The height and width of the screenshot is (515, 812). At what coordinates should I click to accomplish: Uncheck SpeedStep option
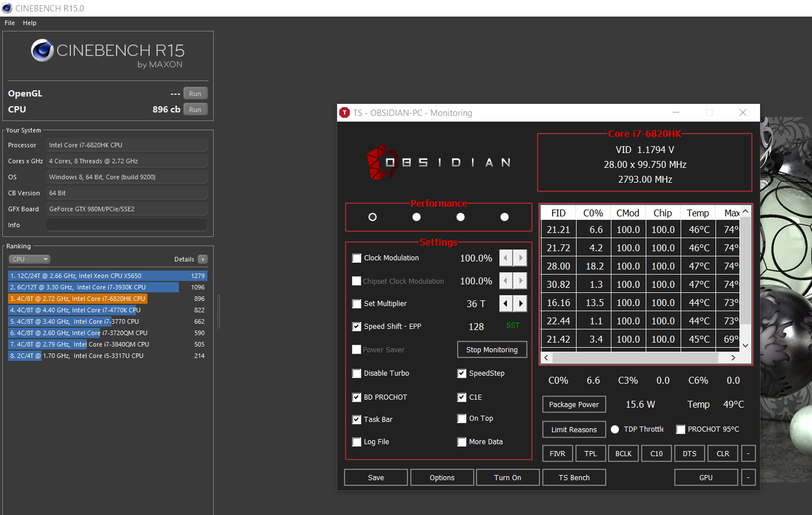click(x=462, y=373)
